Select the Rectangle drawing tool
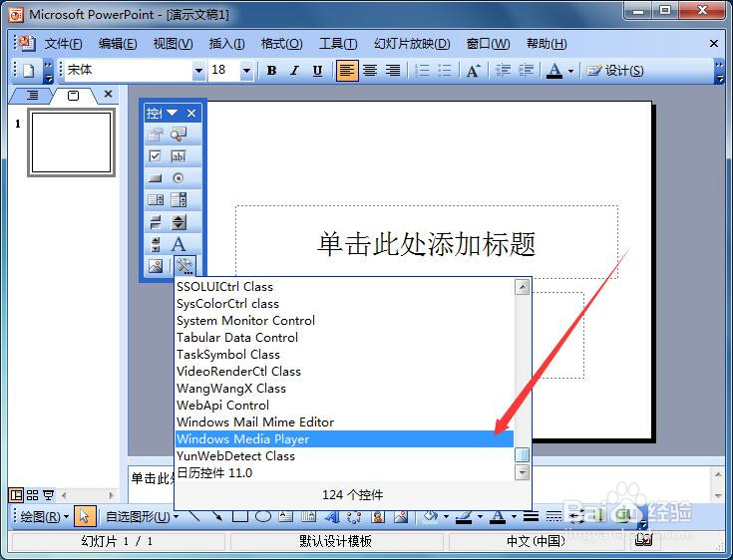 point(240,516)
